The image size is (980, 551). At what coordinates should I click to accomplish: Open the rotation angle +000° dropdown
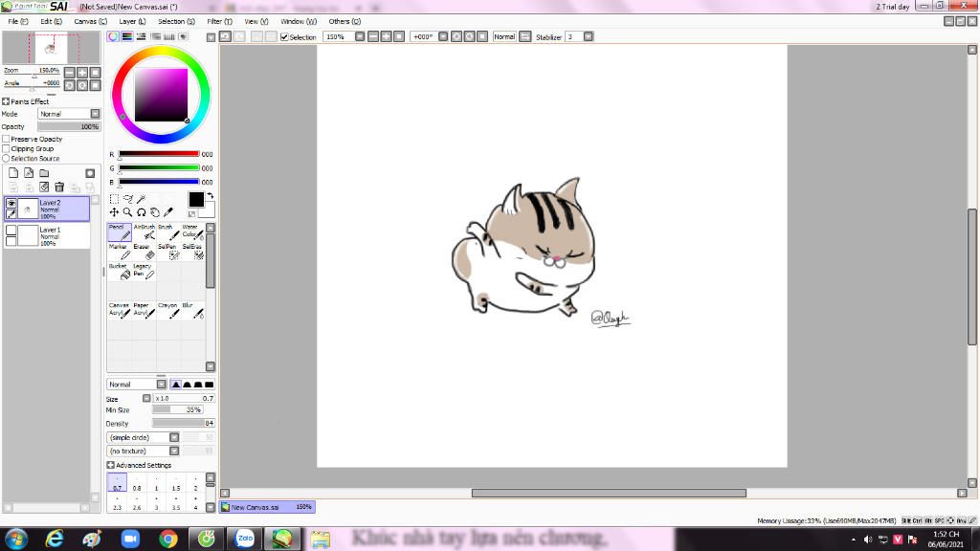pos(442,37)
